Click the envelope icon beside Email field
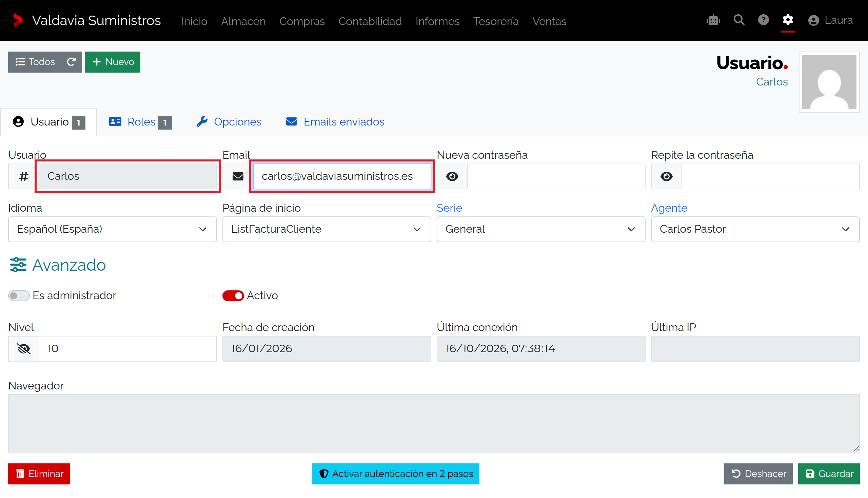Viewport: 868px width, 498px height. pos(238,176)
